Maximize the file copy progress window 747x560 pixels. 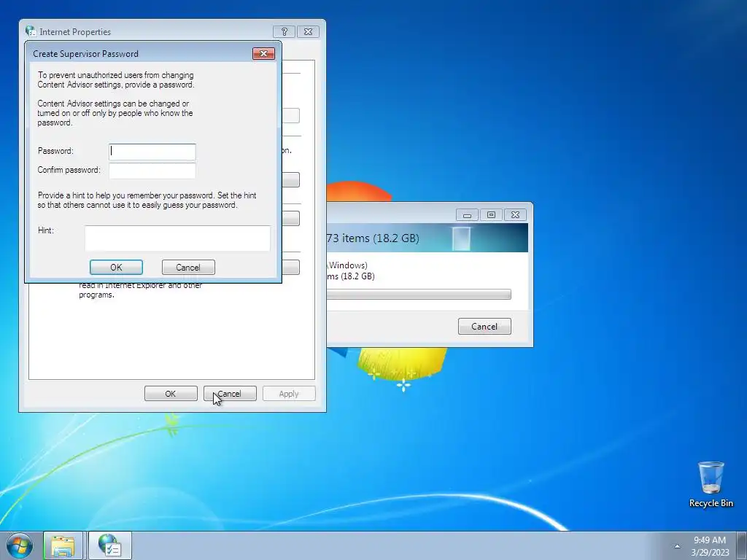click(491, 215)
